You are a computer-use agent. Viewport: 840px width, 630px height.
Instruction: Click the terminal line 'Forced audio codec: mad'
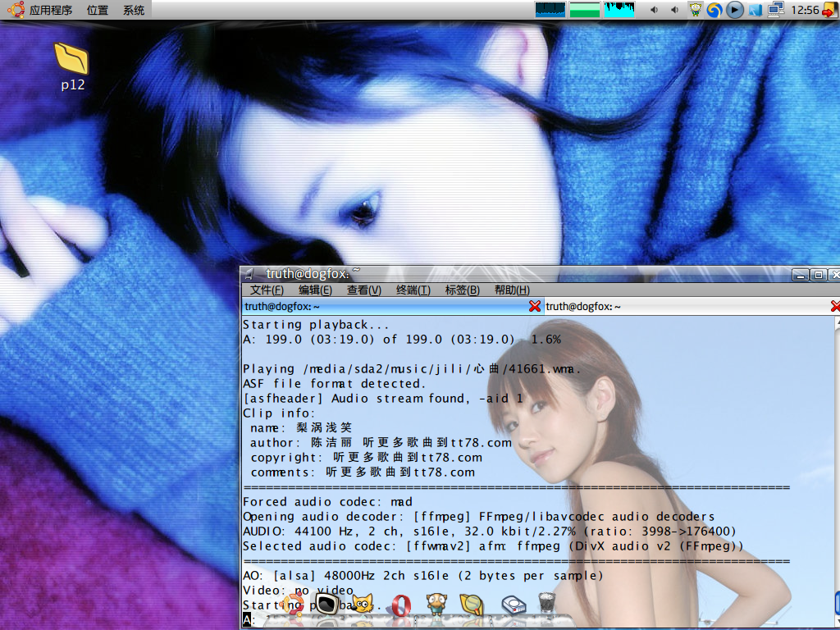point(327,502)
